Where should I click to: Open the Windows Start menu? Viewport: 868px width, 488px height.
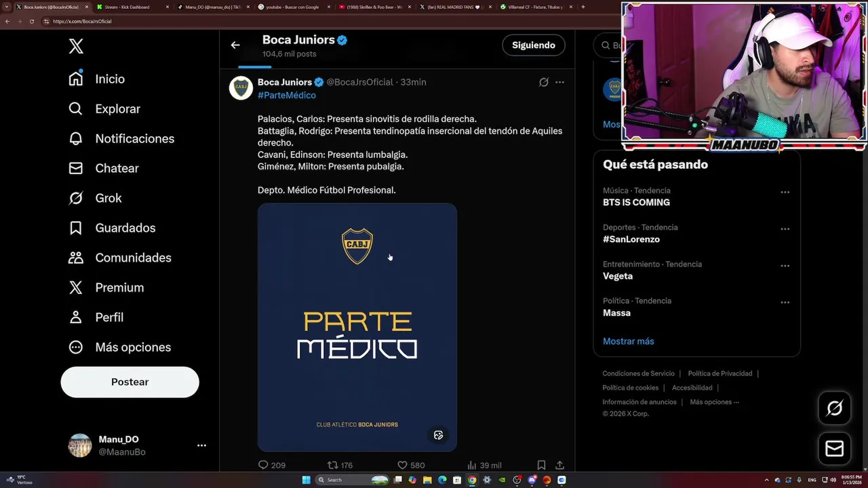pyautogui.click(x=307, y=480)
